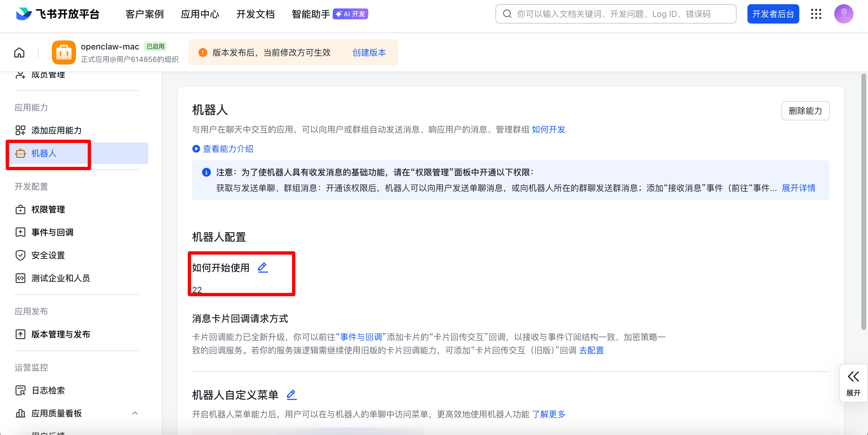The height and width of the screenshot is (435, 868).
Task: Collapse the 应用质量看板 chevron
Action: [135, 413]
